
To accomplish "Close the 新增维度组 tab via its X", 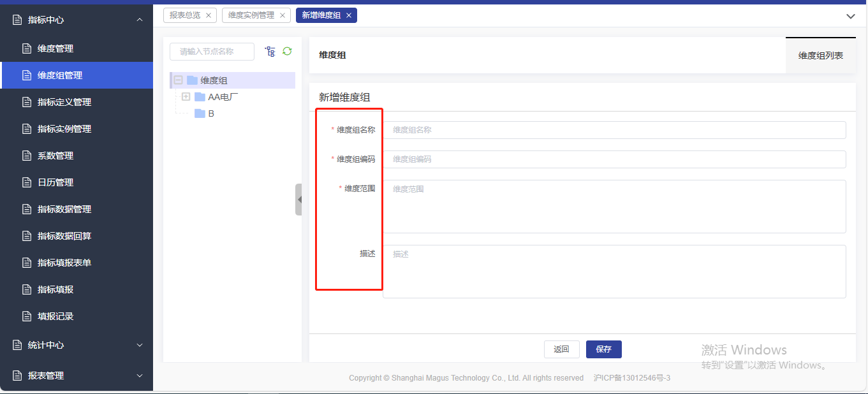I will coord(349,15).
